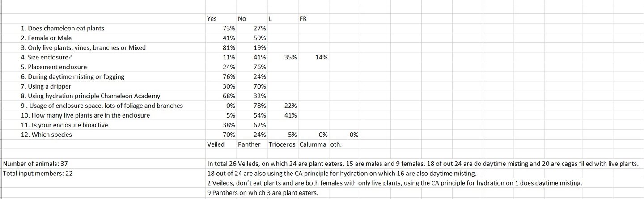Select the 68% hydration principle value

[221, 96]
